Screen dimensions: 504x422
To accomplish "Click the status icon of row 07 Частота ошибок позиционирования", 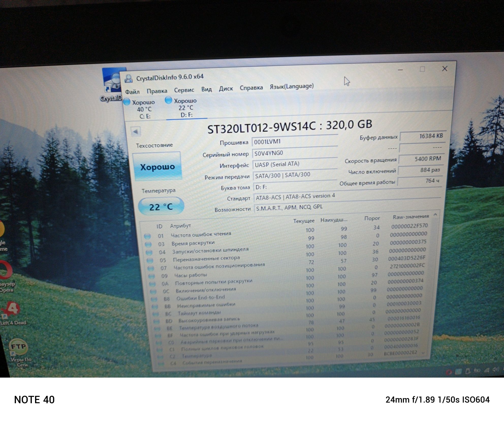I will click(x=151, y=268).
